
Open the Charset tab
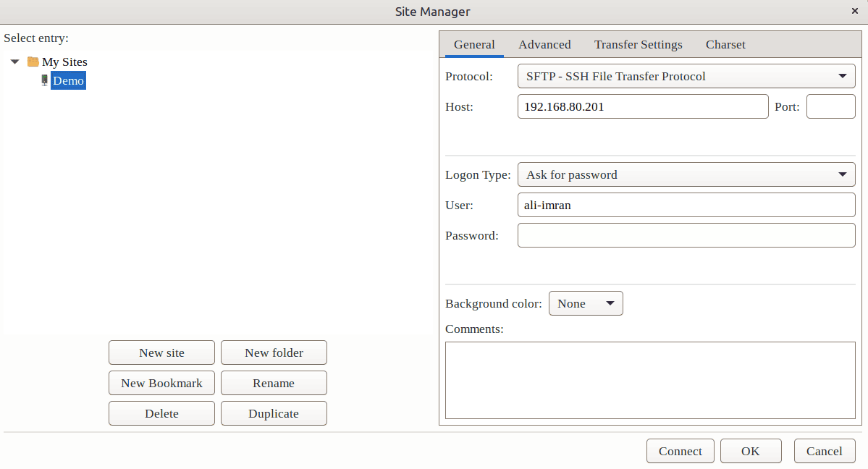(x=725, y=44)
